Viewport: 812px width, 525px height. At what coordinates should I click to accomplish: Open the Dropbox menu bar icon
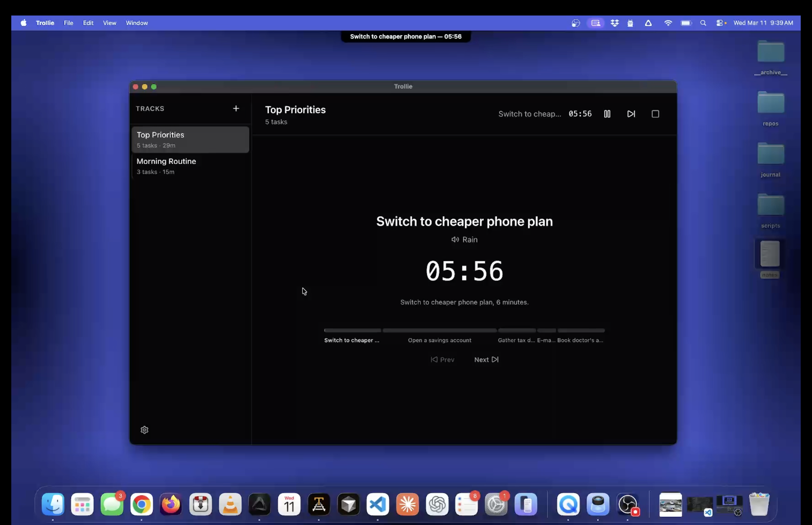(614, 23)
